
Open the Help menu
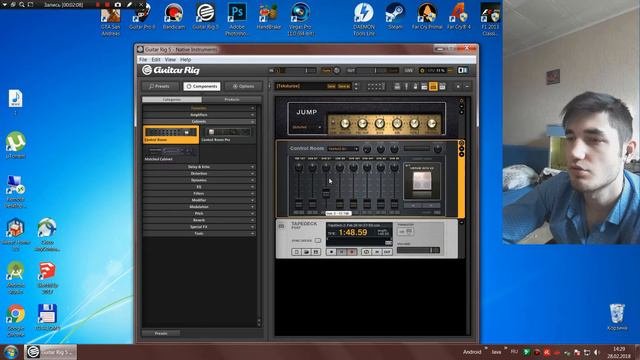coord(185,60)
